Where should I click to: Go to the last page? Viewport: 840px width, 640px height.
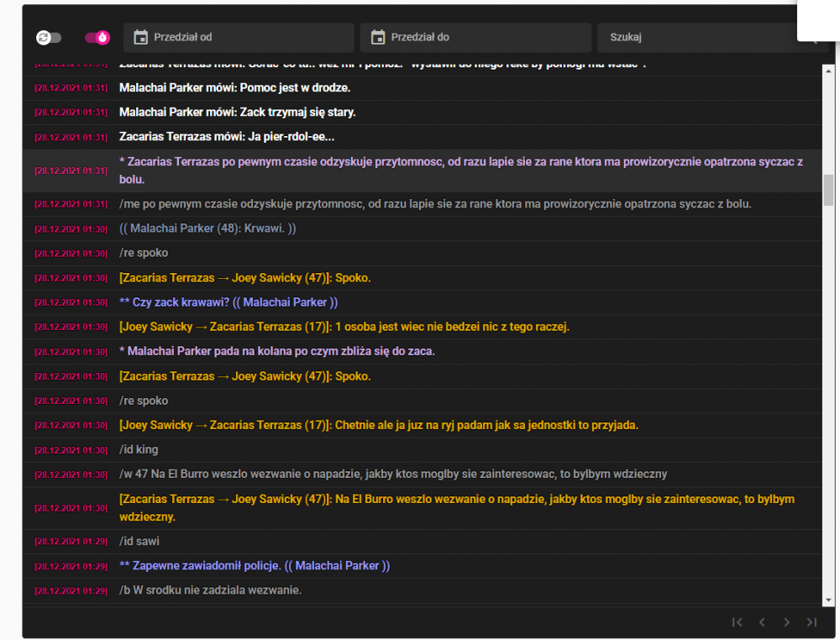point(811,622)
